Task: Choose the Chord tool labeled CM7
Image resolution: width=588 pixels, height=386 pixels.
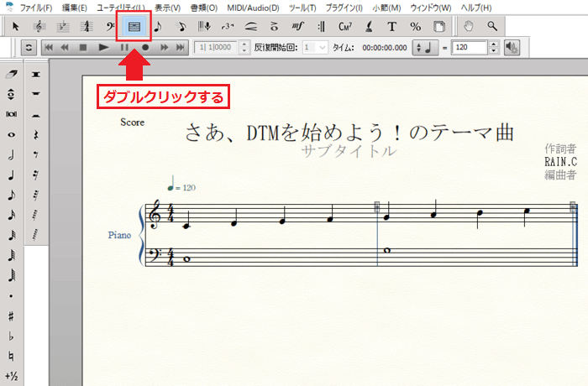Action: pos(346,27)
